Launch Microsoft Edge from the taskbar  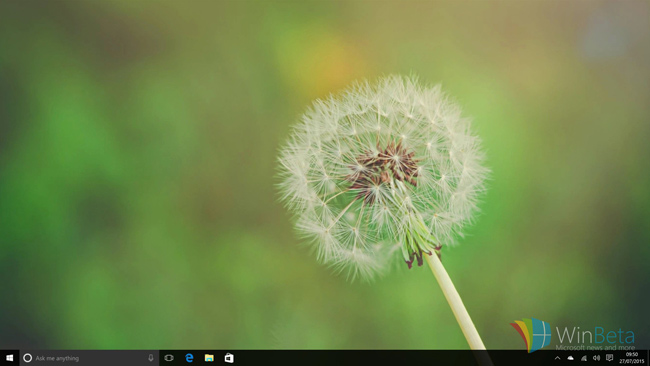coord(189,358)
